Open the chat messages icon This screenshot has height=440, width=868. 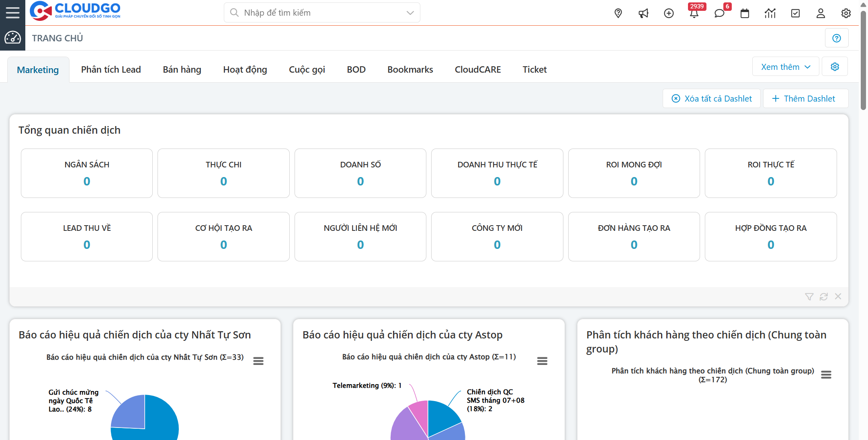click(x=719, y=13)
